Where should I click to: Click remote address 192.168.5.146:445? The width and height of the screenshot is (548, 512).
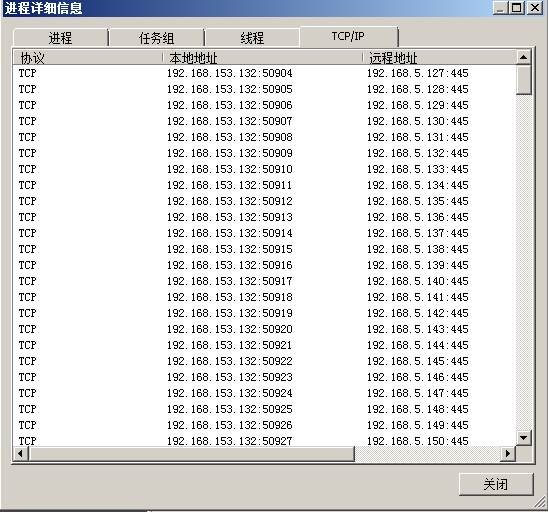(418, 377)
